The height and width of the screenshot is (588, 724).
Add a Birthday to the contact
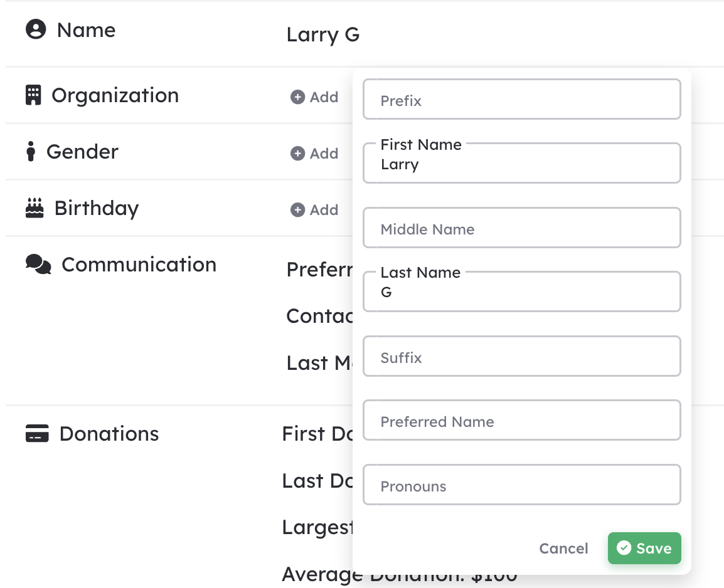(x=314, y=210)
